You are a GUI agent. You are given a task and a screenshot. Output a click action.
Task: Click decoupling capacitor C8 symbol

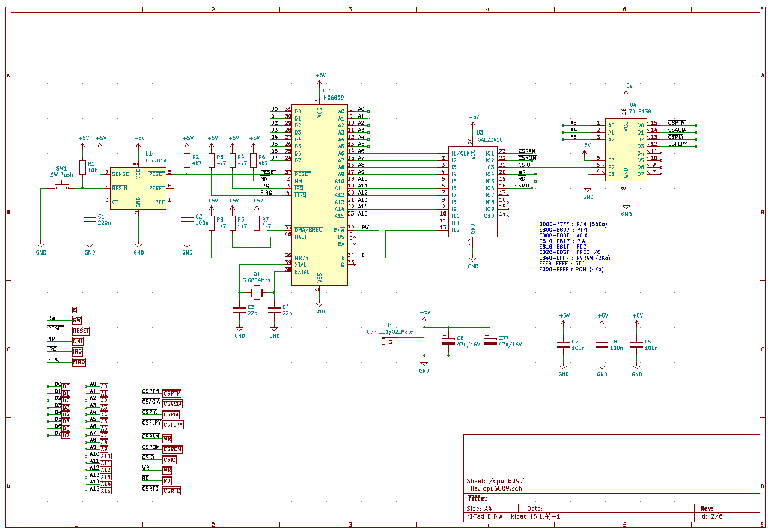click(x=602, y=345)
